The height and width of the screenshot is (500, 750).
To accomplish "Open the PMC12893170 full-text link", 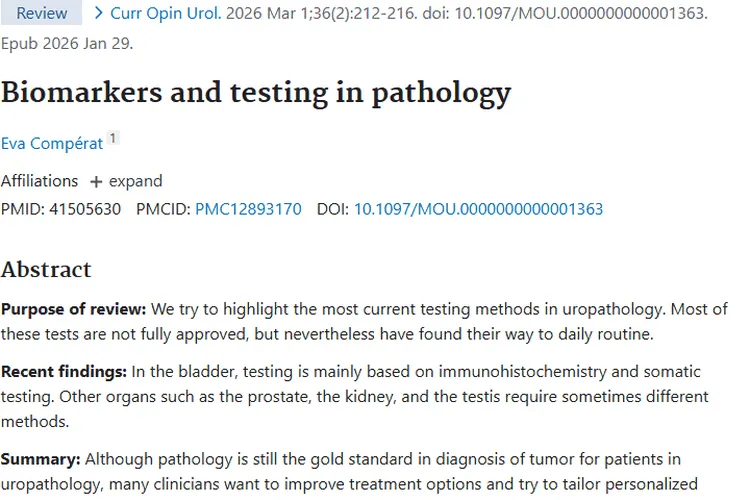I will [248, 209].
